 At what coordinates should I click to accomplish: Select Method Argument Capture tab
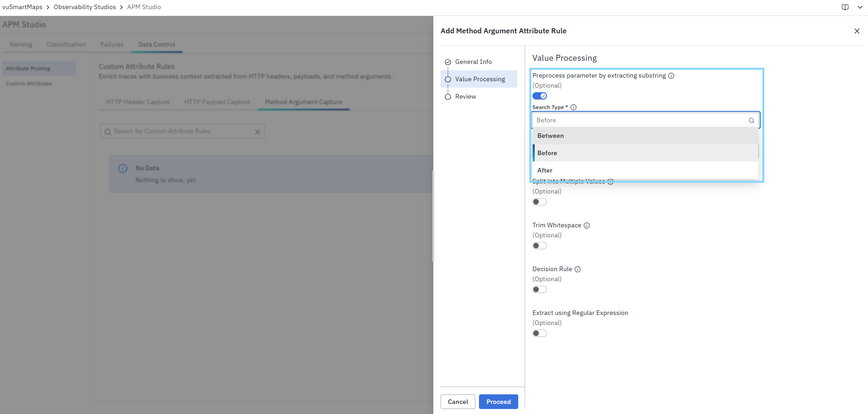[x=304, y=102]
